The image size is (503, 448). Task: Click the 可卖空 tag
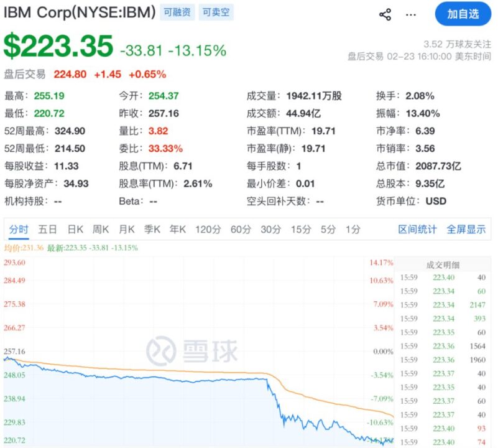216,12
